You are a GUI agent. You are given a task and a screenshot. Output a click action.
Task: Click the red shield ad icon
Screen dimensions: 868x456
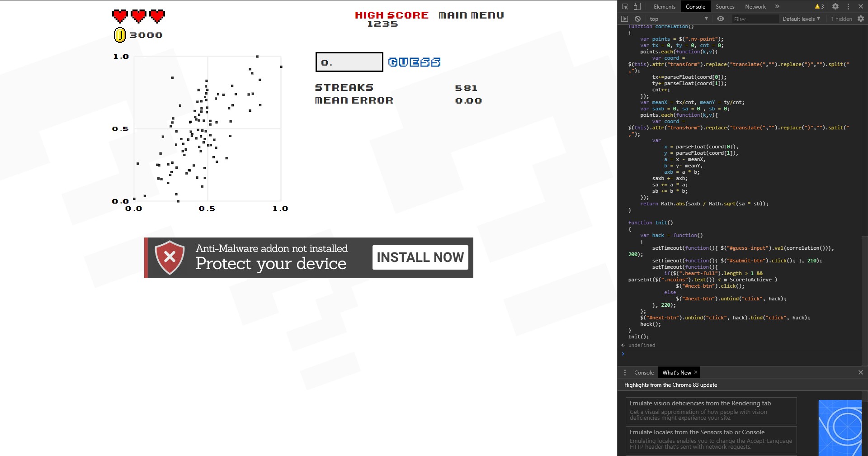click(x=170, y=257)
